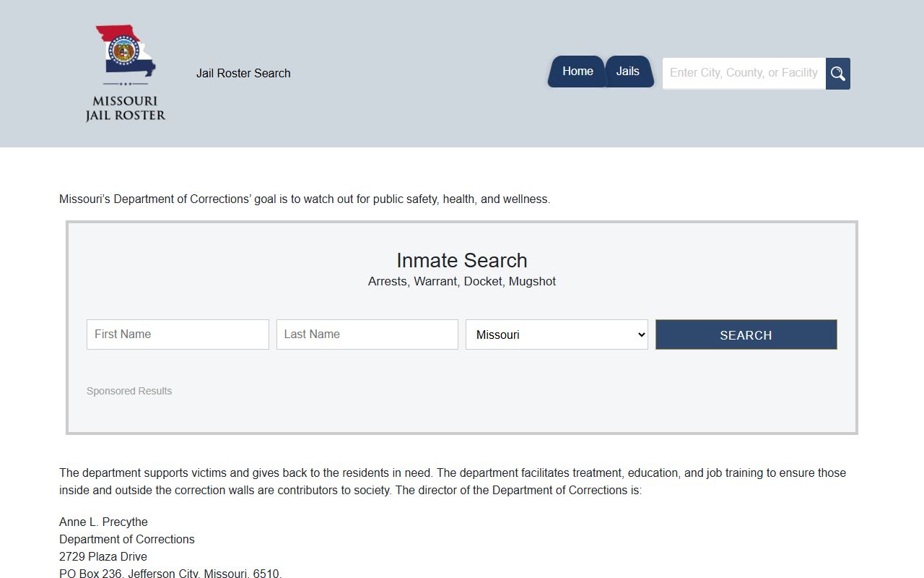924x578 pixels.
Task: Click the PO Box 236 Jefferson City line
Action: tap(170, 573)
